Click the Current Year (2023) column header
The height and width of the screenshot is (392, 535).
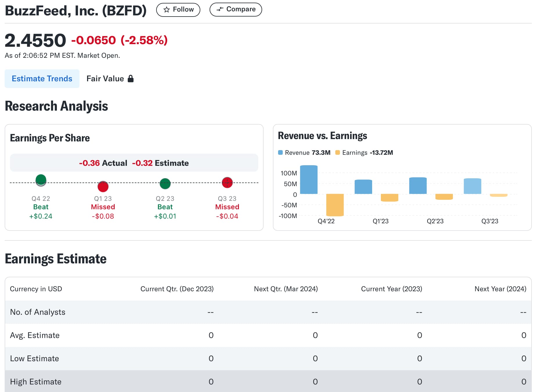click(x=392, y=289)
